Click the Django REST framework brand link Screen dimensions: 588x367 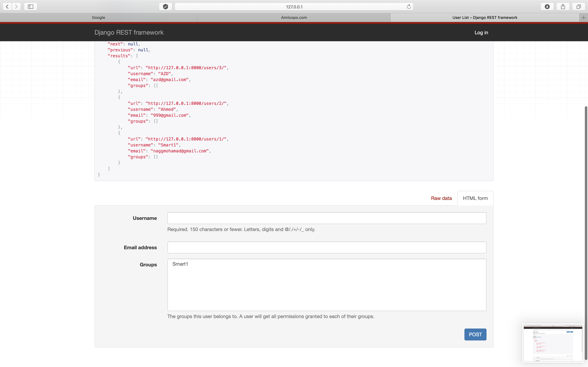click(x=129, y=33)
